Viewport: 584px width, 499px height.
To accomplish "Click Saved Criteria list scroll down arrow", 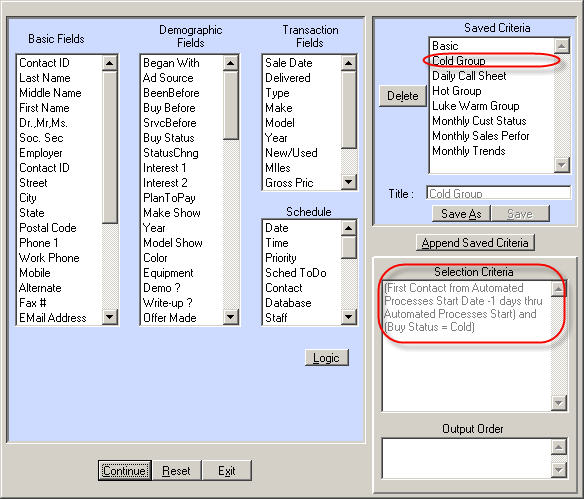I will 562,164.
